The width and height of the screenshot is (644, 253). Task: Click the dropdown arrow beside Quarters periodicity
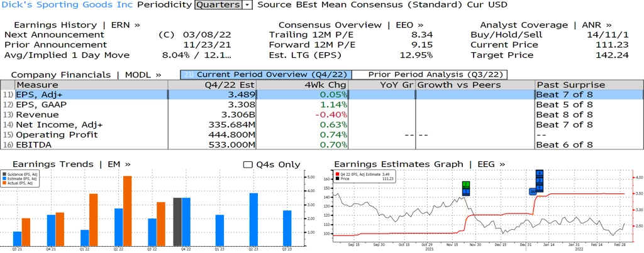[x=247, y=5]
